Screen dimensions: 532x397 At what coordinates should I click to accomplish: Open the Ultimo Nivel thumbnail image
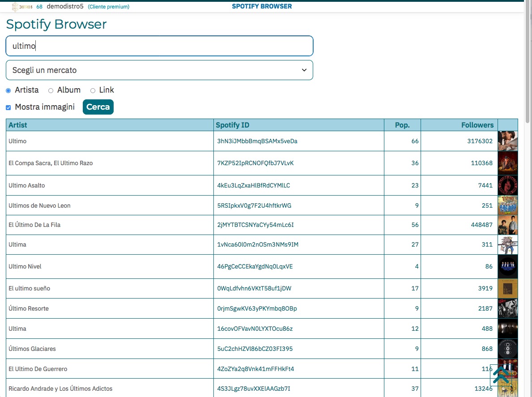pyautogui.click(x=507, y=266)
